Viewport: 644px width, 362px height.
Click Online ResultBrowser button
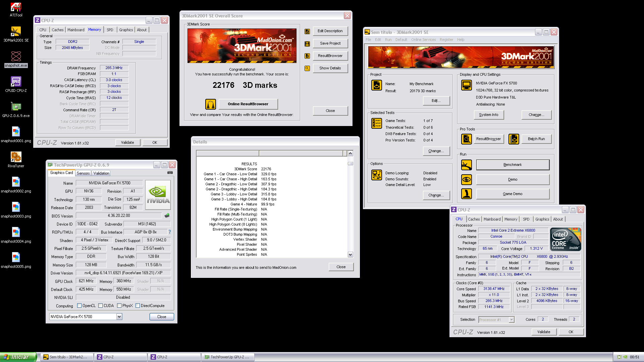pyautogui.click(x=248, y=104)
